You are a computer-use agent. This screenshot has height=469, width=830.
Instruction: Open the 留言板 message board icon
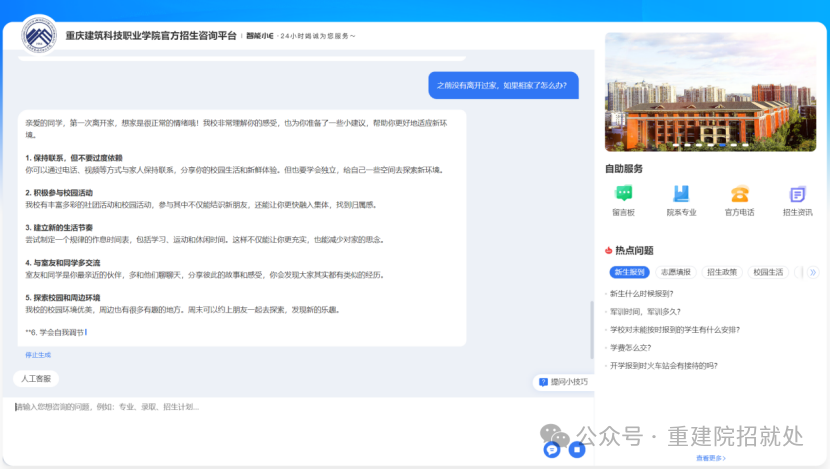pos(623,194)
